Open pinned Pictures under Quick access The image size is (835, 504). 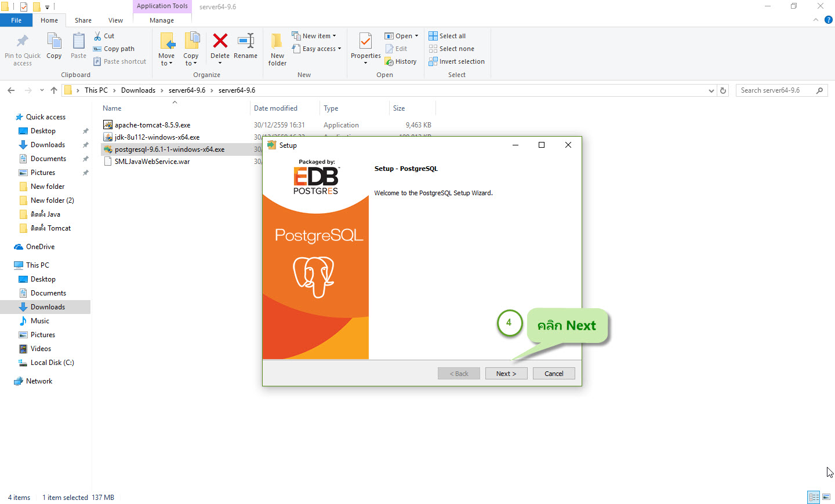[43, 173]
